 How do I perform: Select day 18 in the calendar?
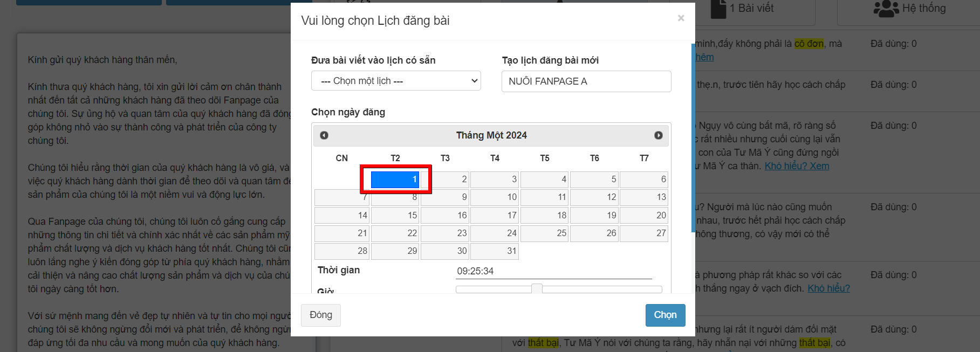[544, 216]
